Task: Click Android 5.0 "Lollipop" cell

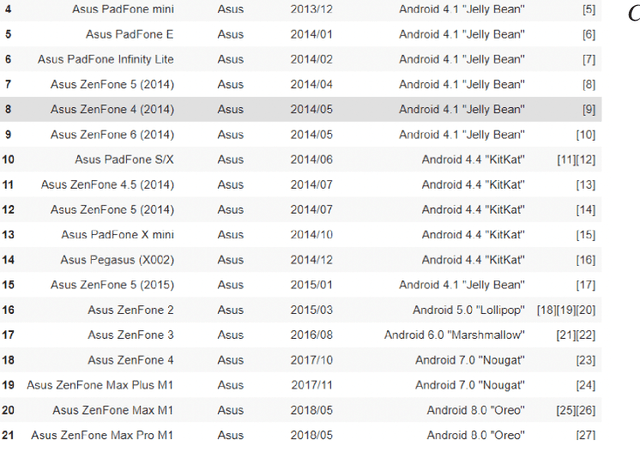Action: tap(468, 310)
